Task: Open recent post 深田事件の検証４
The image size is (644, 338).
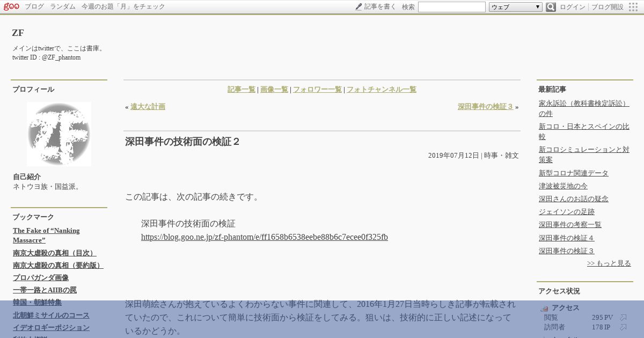Action: point(567,238)
